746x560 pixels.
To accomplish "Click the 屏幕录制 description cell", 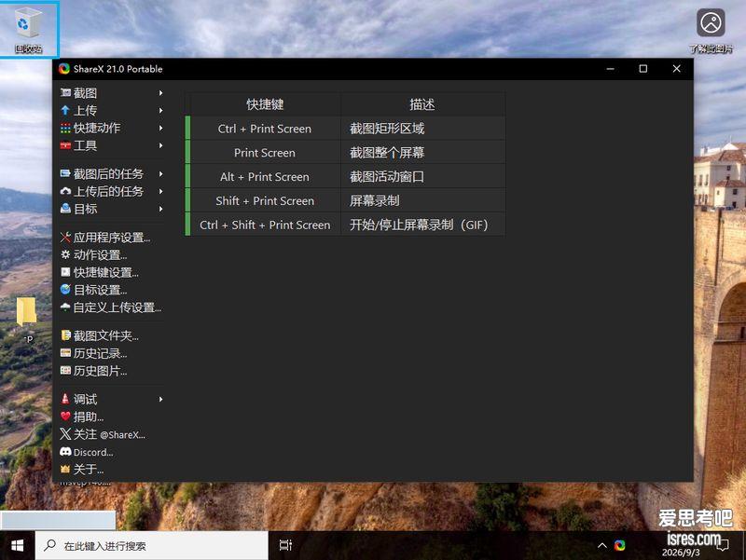I will click(423, 200).
